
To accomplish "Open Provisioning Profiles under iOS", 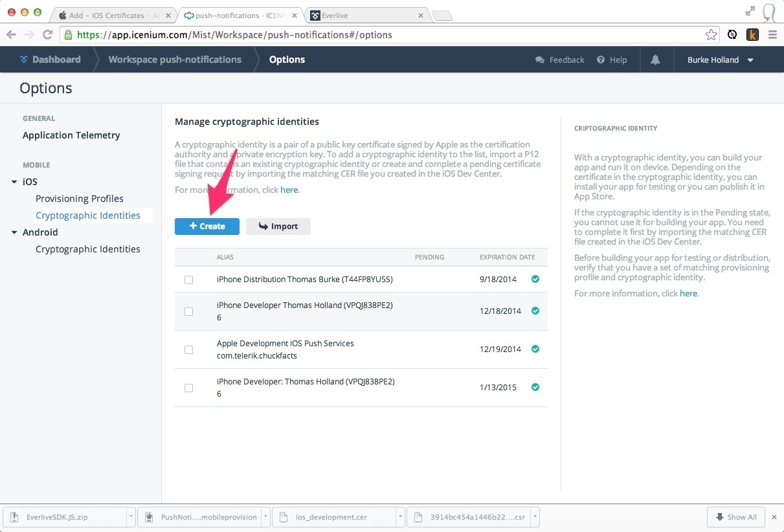I will 79,199.
